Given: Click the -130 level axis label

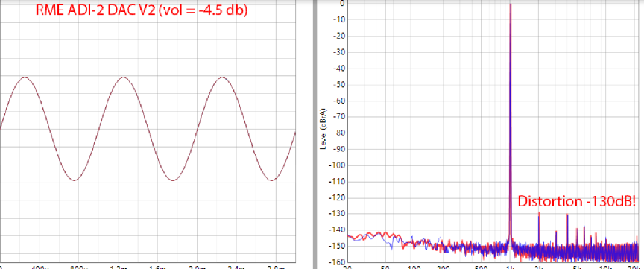Looking at the screenshot, I should [x=337, y=214].
